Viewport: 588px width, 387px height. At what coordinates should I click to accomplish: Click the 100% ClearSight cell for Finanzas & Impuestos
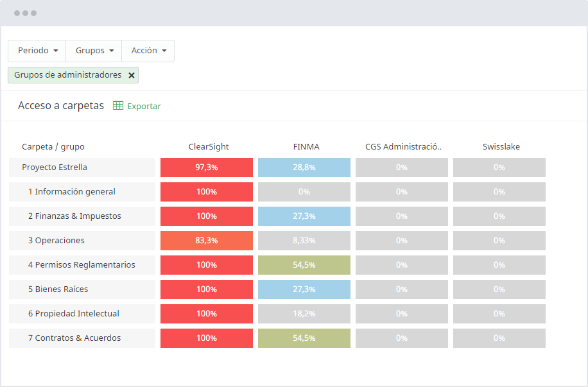click(207, 216)
